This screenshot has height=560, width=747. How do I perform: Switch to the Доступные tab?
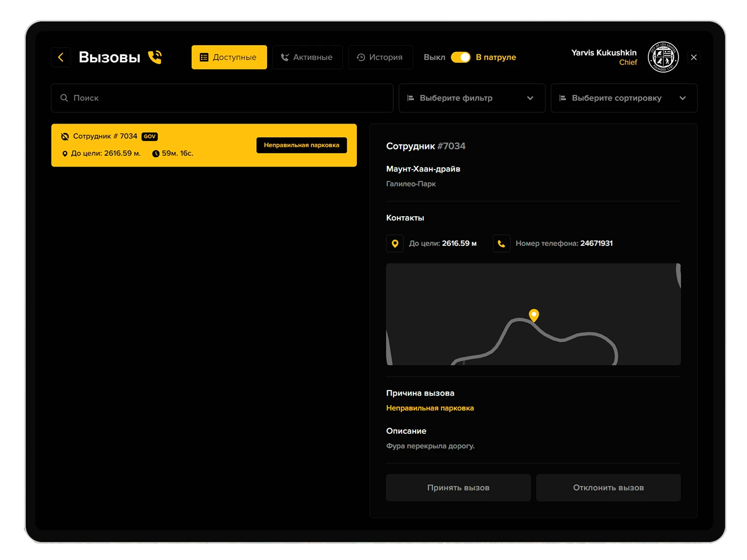(229, 57)
